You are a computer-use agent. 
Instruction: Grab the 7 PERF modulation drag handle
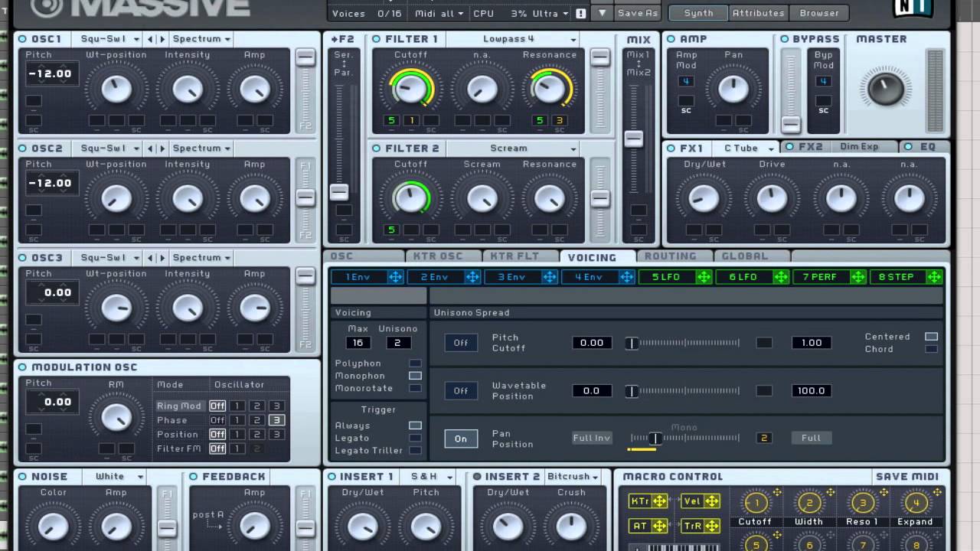point(857,277)
